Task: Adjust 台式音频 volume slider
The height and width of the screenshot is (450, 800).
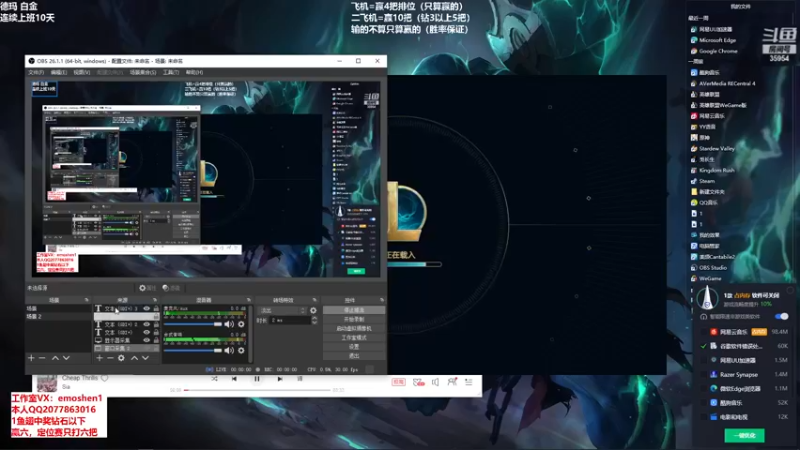Action: 193,351
